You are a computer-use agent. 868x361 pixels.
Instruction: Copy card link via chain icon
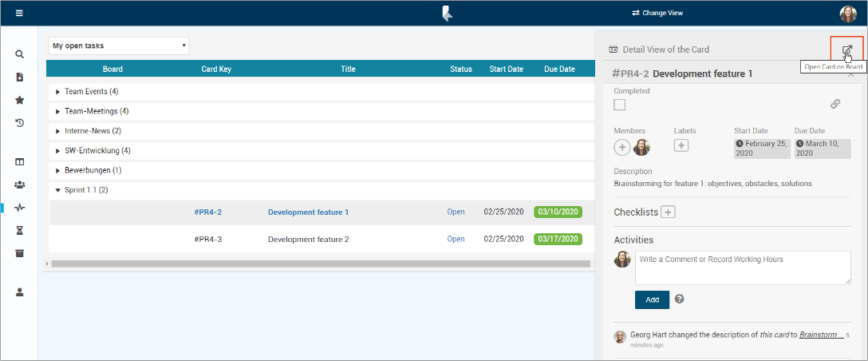click(835, 104)
